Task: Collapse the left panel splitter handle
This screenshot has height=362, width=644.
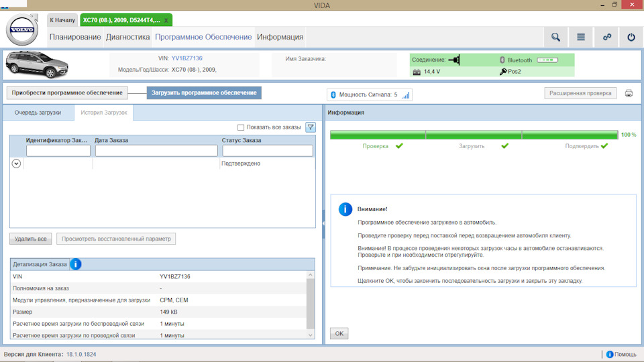Action: [323, 224]
